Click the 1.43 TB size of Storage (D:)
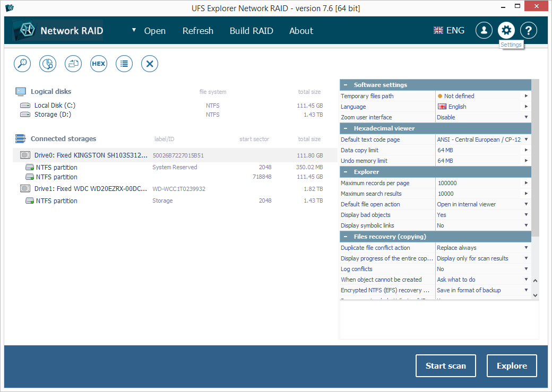 pyautogui.click(x=313, y=115)
